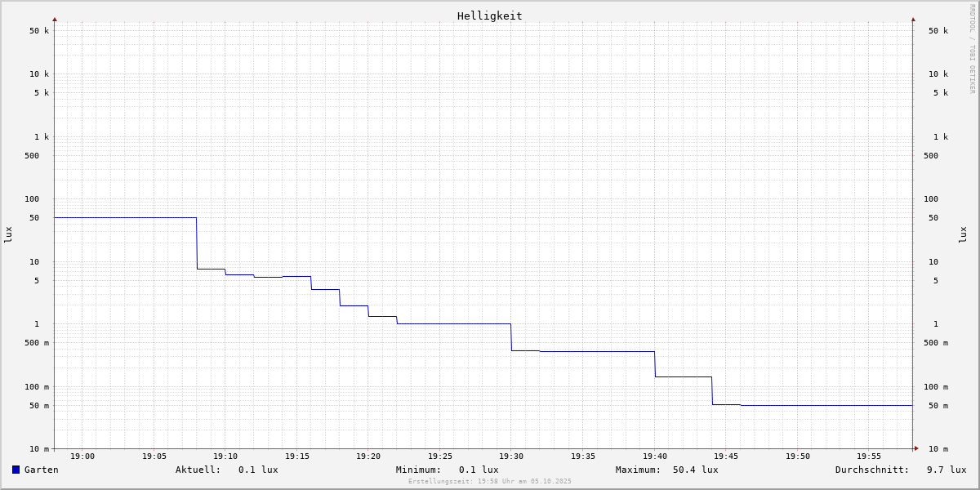Screen dimensions: 980x490
Task: Click the left lux axis title
Action: 8,235
